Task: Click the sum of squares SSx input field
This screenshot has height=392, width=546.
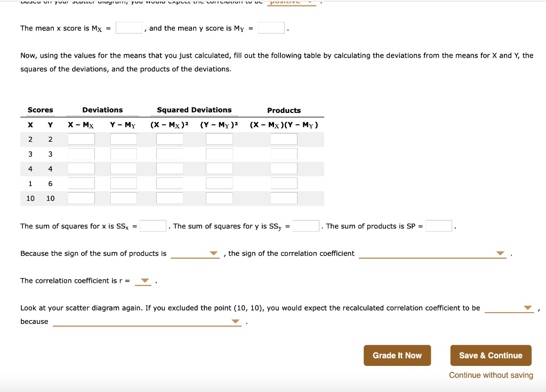Action: (x=152, y=225)
